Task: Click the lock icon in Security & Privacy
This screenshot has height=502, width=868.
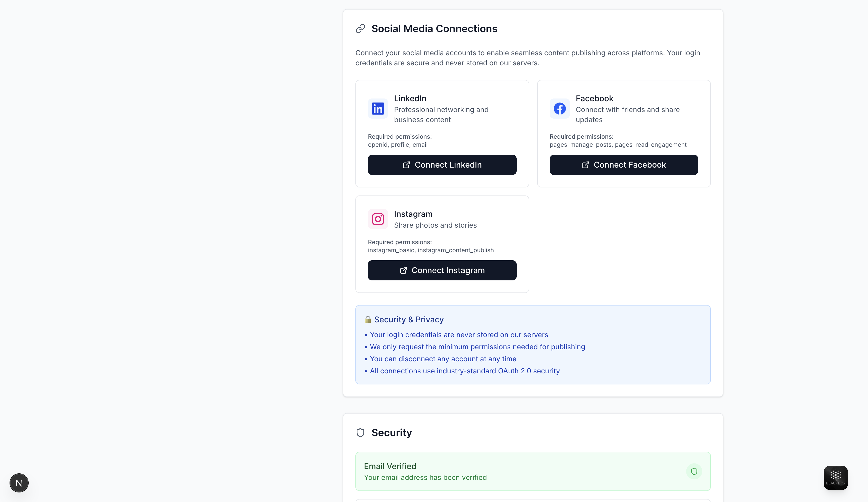Action: (x=367, y=319)
